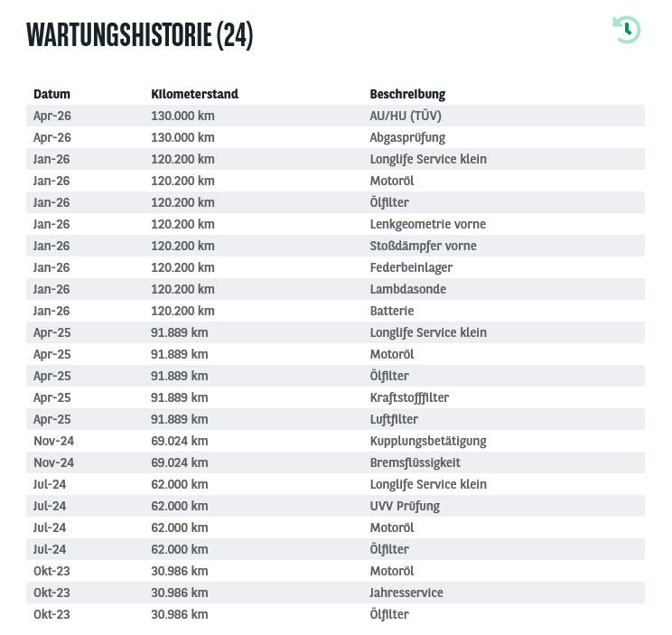Select the Jahresservice row

click(x=336, y=593)
